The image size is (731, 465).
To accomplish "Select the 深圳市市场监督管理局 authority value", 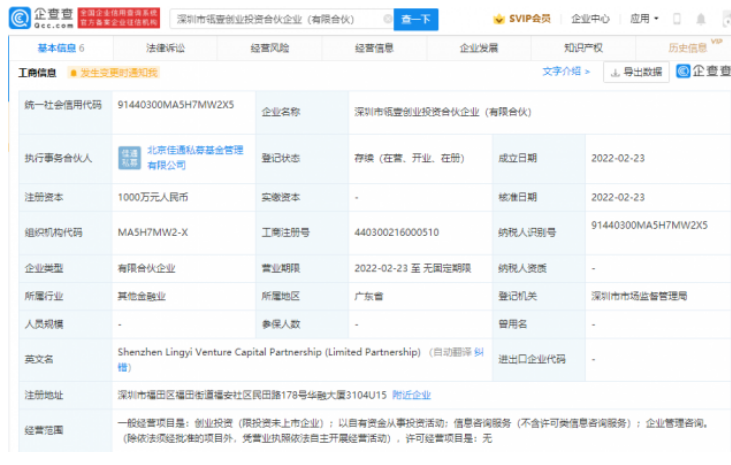I will point(639,296).
